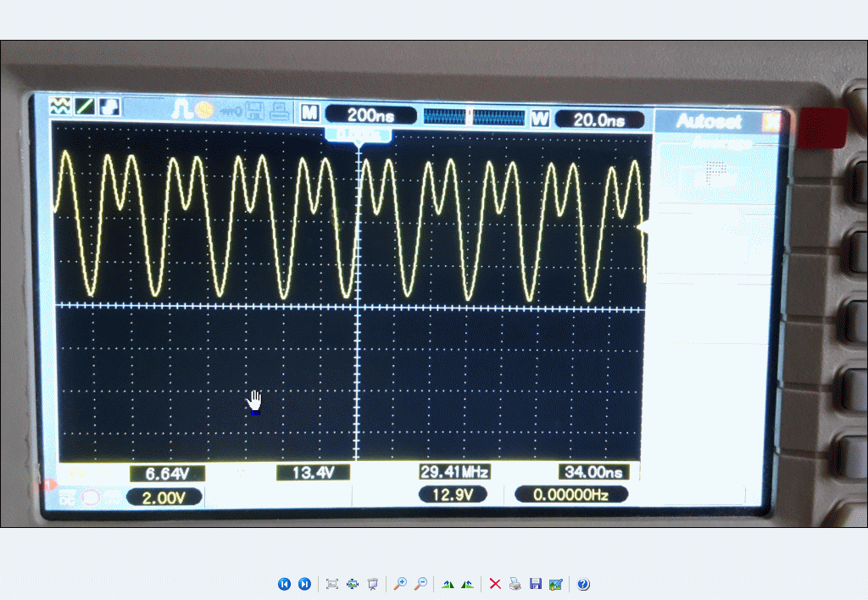Click the 29.41MHz frequency readout
The image size is (868, 600).
455,472
